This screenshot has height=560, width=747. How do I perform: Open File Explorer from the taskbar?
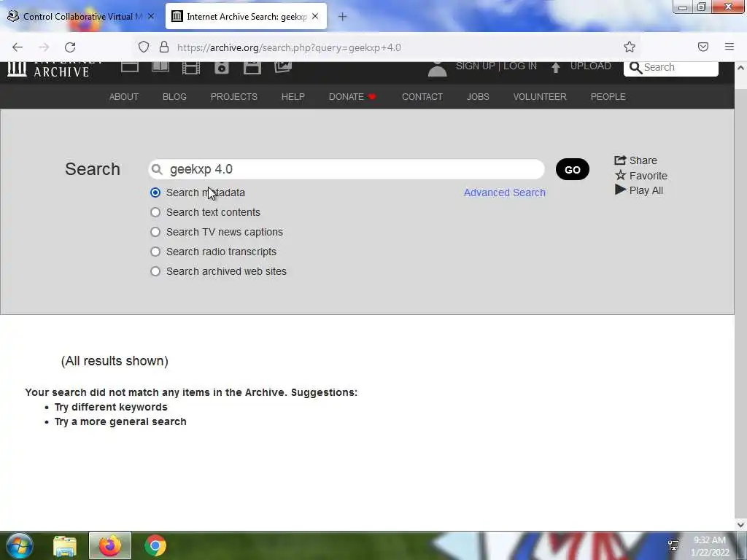pos(65,545)
